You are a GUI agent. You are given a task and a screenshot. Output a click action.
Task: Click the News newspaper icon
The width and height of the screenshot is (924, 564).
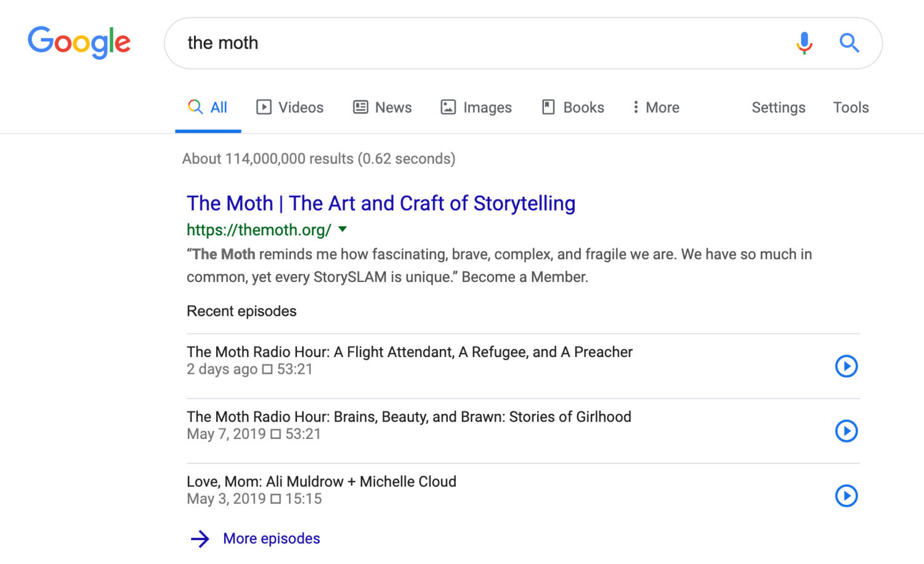coord(360,107)
